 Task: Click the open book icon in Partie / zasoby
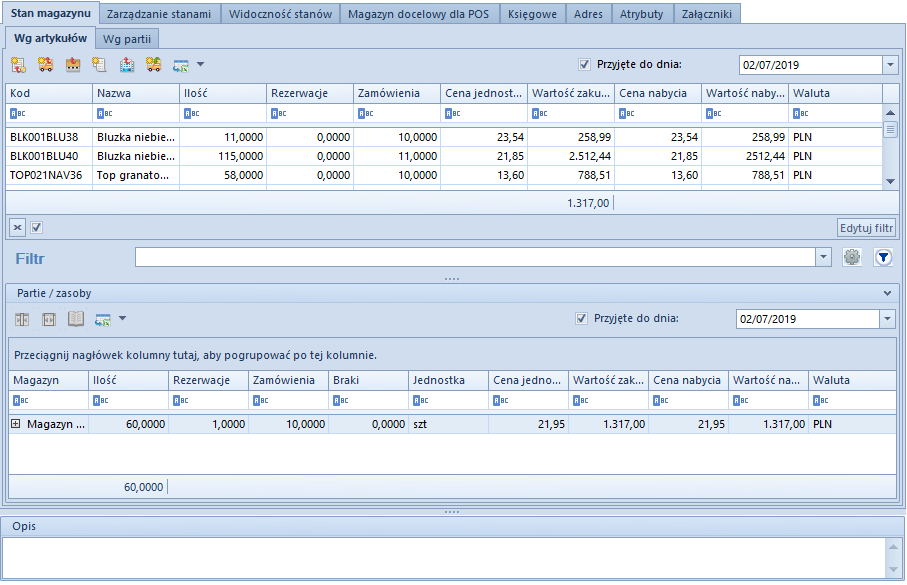(x=76, y=319)
